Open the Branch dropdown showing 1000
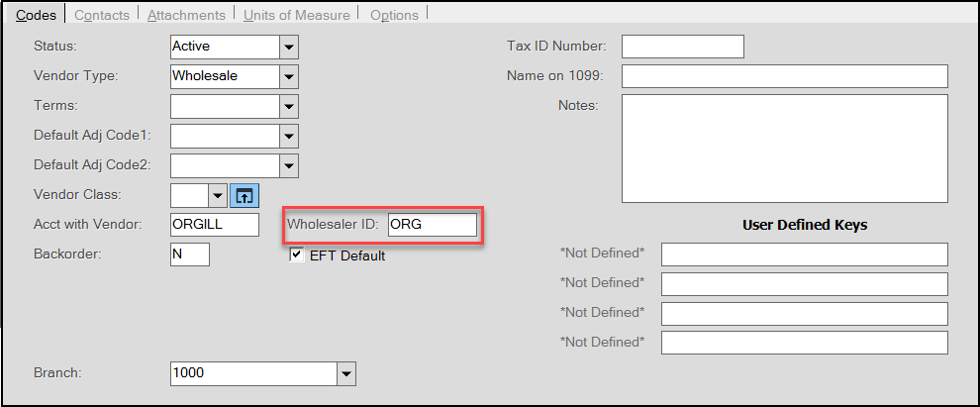The height and width of the screenshot is (407, 980). [345, 374]
